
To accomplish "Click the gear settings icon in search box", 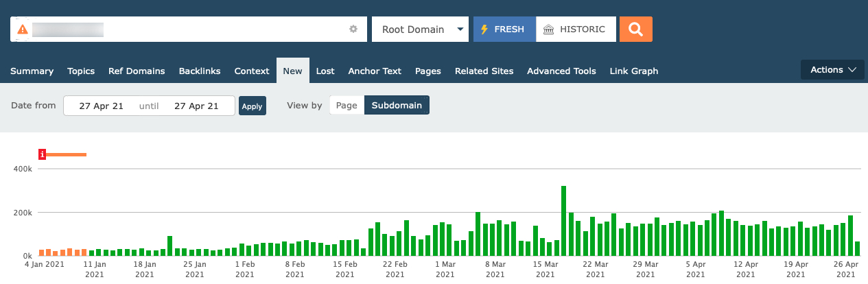I will (353, 29).
